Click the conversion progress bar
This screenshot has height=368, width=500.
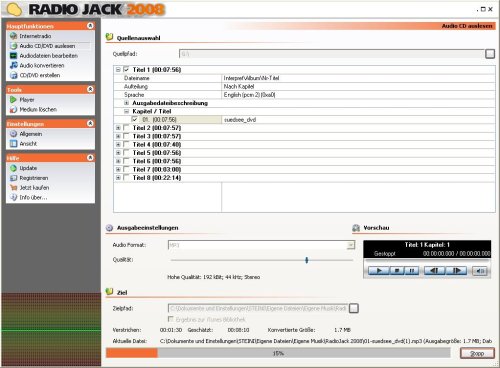[278, 353]
